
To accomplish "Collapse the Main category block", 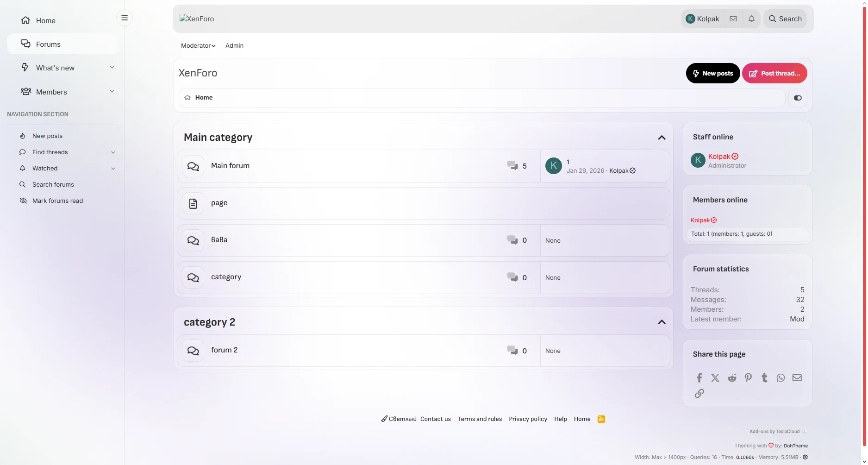I will (x=662, y=138).
